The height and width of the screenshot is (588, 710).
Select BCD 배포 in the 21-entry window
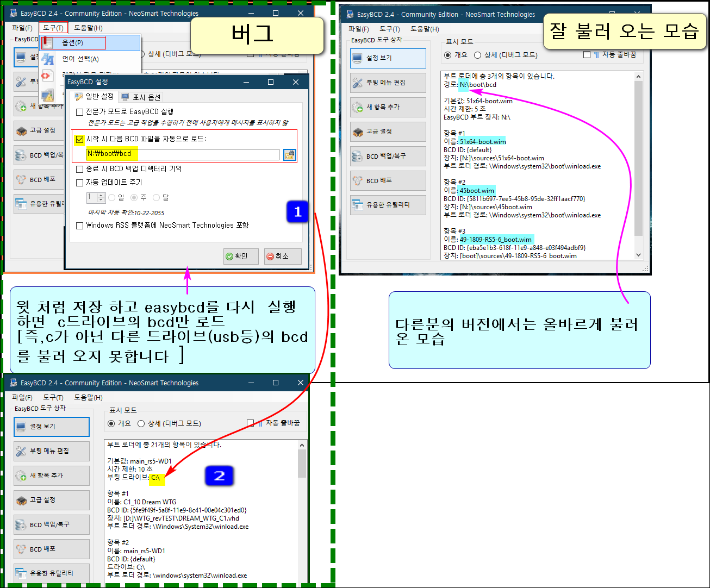coord(52,549)
